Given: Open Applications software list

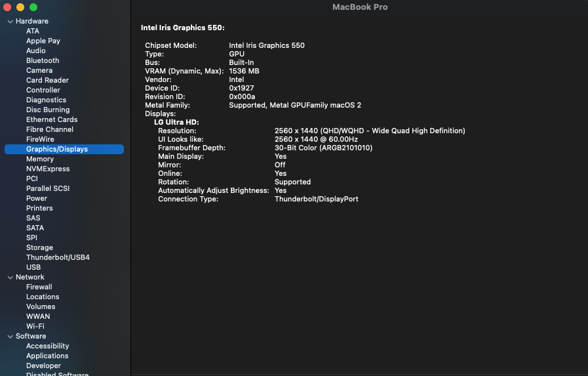Looking at the screenshot, I should click(47, 356).
